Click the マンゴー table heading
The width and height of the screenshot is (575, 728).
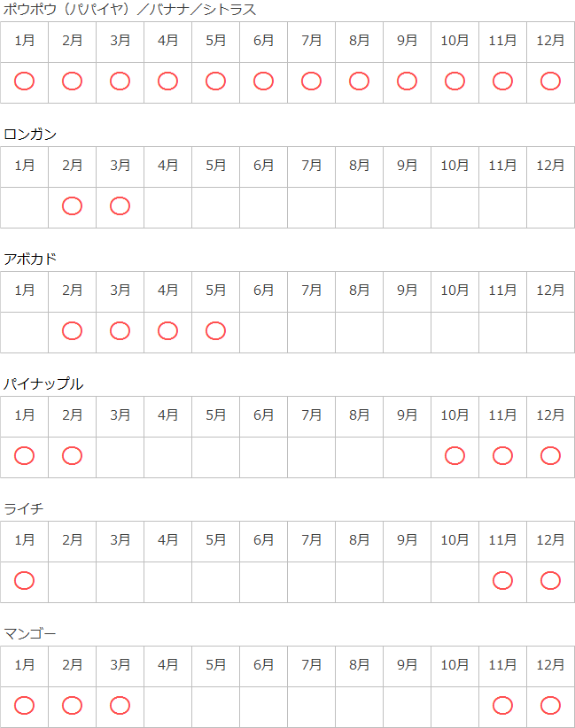30,634
